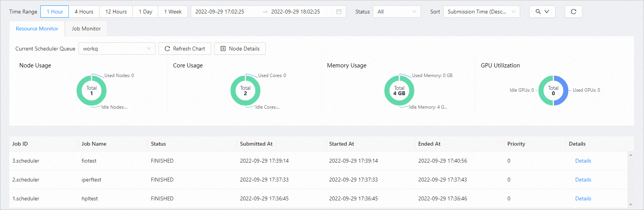The width and height of the screenshot is (644, 210).
Task: Click the Node Usage donut chart
Action: 92,91
